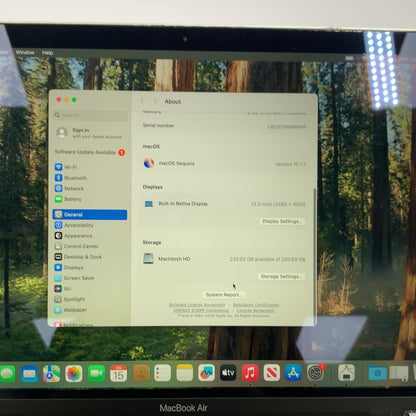The height and width of the screenshot is (416, 416).
Task: Open Bluetooth settings in the sidebar
Action: 71,178
